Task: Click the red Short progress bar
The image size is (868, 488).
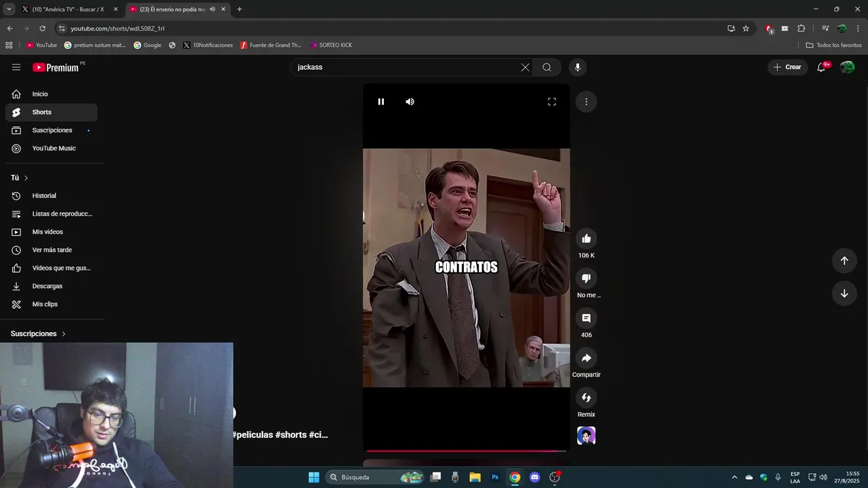Action: 467,451
